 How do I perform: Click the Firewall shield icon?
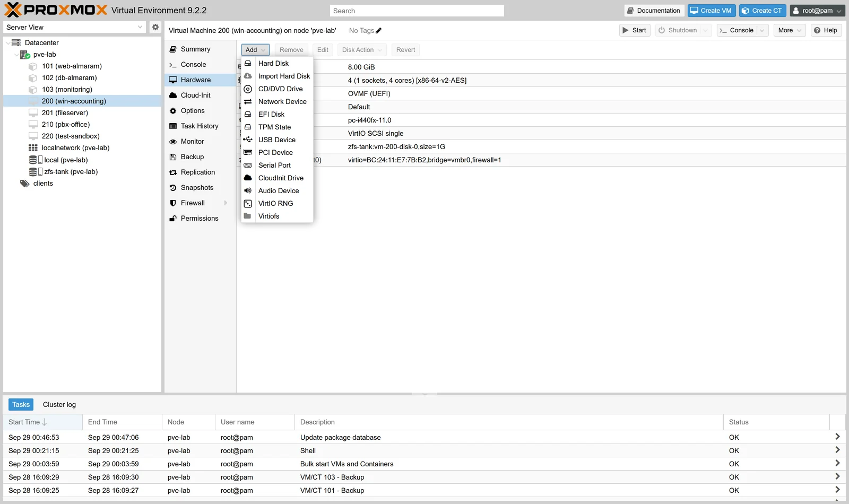[x=173, y=203]
